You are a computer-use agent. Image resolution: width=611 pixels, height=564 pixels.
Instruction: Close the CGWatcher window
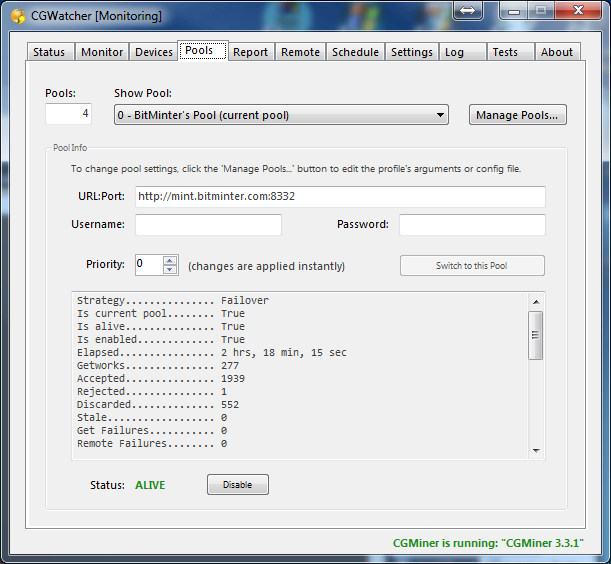pyautogui.click(x=578, y=10)
